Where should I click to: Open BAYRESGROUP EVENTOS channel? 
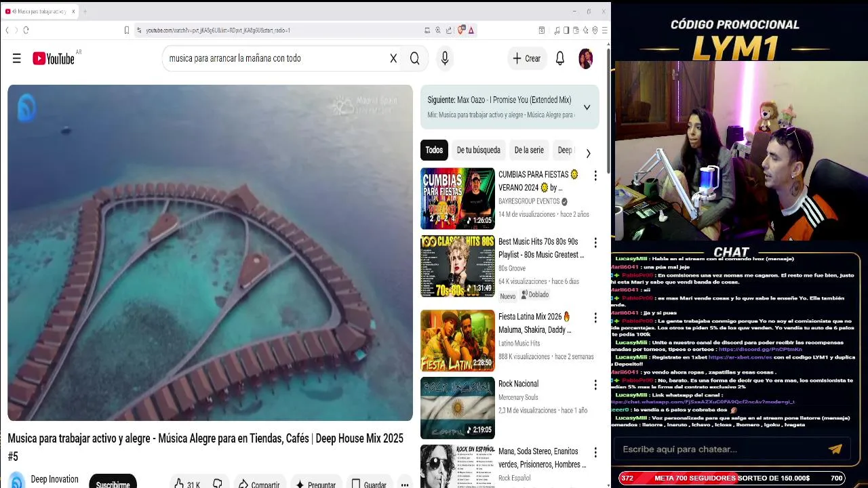(529, 201)
